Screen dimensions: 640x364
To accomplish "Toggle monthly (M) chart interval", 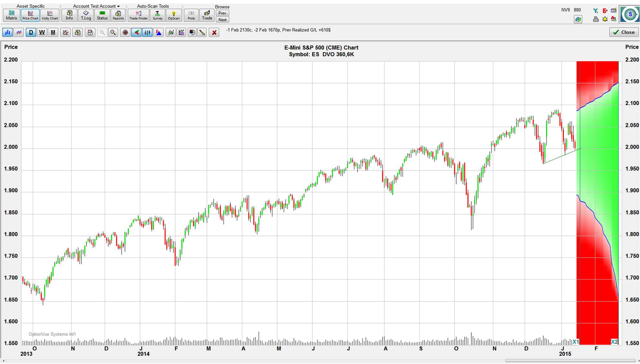I will click(x=53, y=32).
